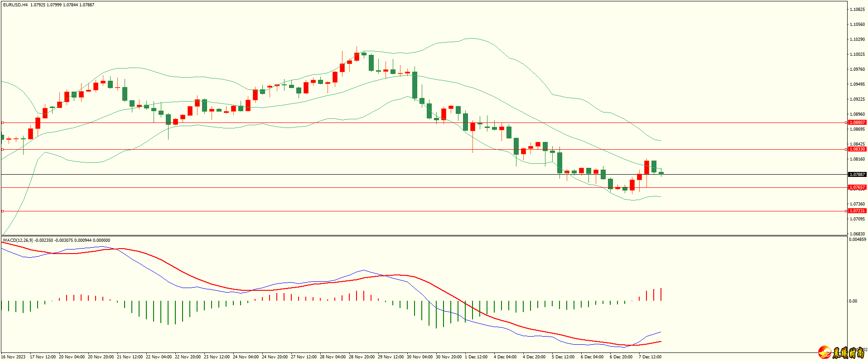Select the red 1.07231 price level tag
The image size is (868, 362).
[857, 211]
